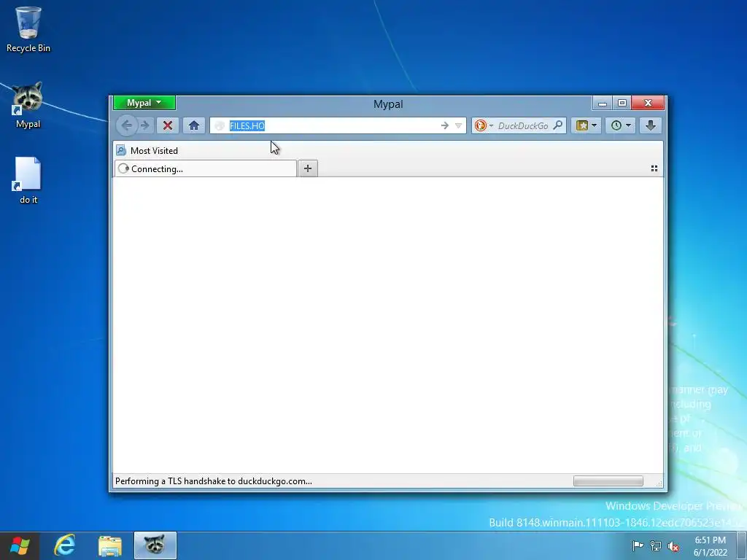Screen dimensions: 747x560
Task: Select the Connecting... tab
Action: pos(205,168)
